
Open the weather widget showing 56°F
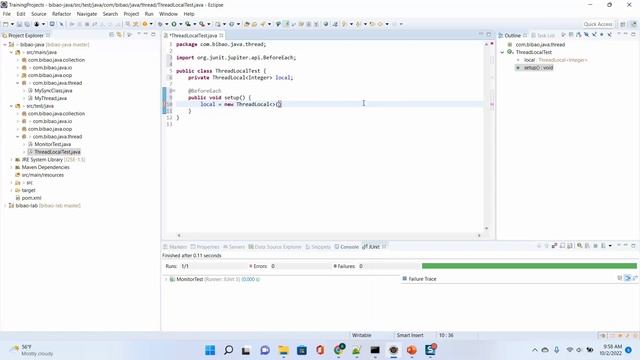point(32,350)
